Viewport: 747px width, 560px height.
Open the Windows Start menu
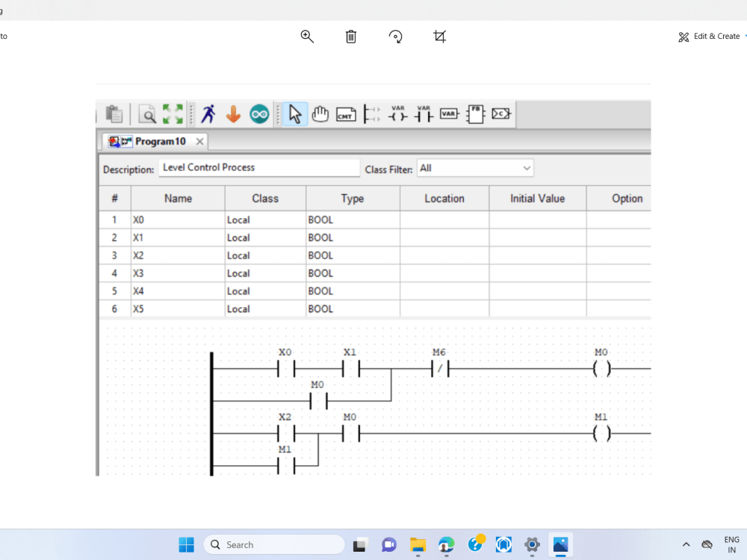click(x=186, y=544)
